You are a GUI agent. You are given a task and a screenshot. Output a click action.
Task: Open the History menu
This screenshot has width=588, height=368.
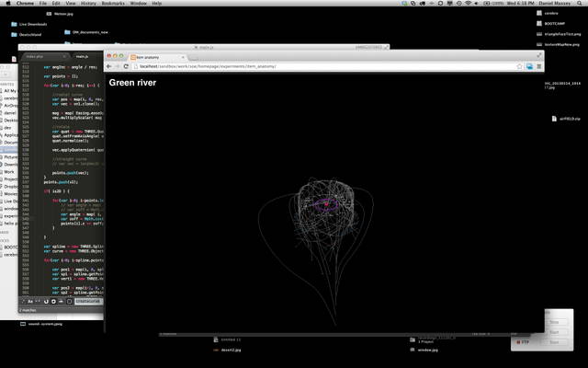88,3
